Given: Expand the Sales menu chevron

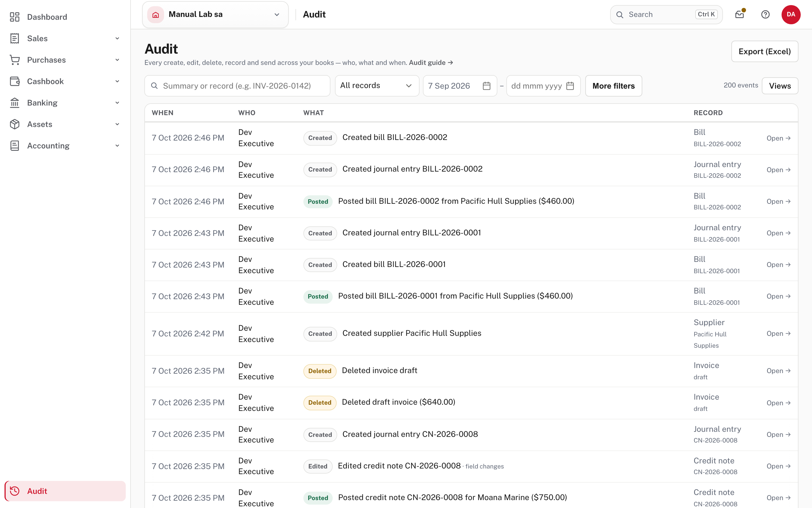Looking at the screenshot, I should coord(117,38).
